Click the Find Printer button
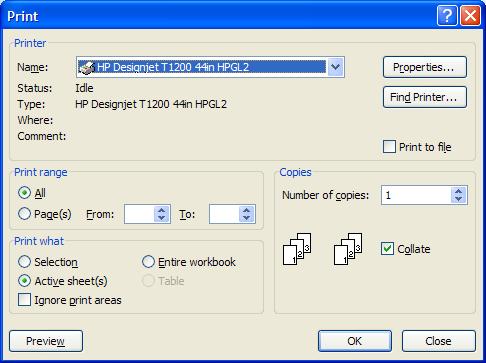Image resolution: width=486 pixels, height=363 pixels. coord(425,97)
